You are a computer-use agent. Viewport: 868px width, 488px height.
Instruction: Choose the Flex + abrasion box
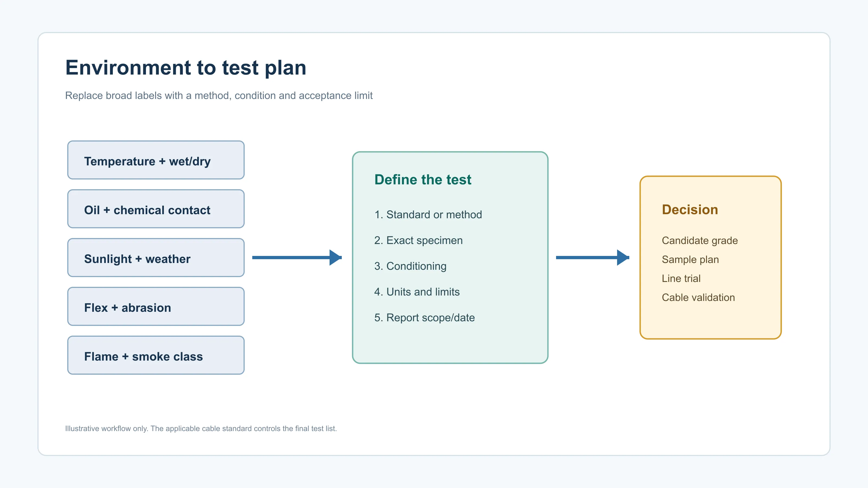(x=156, y=306)
